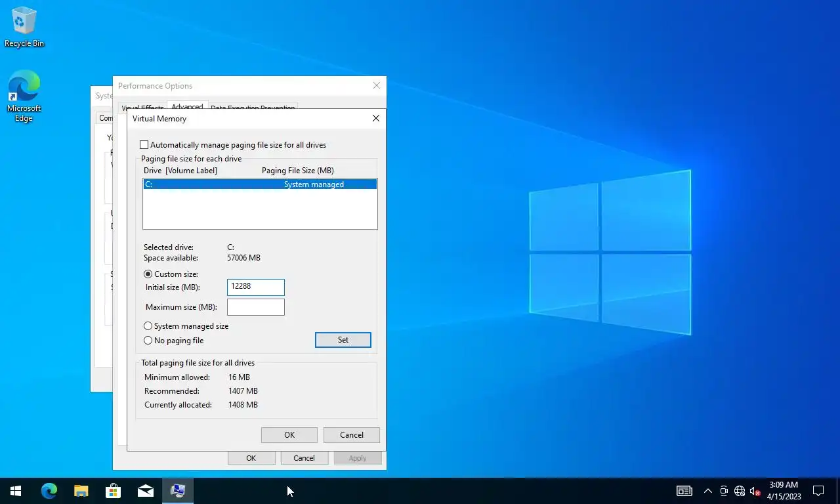
Task: Open the Recycle Bin desktop icon
Action: pyautogui.click(x=24, y=28)
